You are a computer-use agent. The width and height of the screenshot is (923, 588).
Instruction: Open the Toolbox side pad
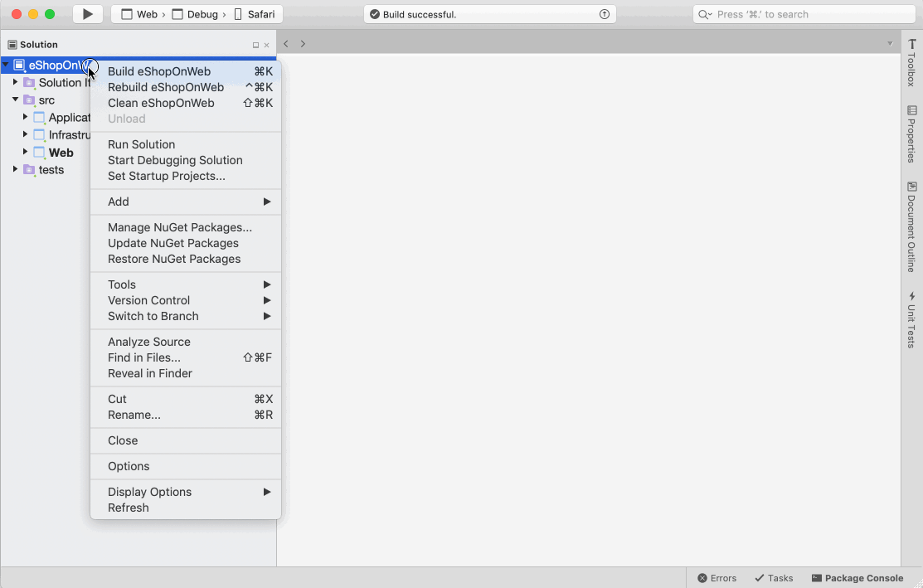(911, 62)
